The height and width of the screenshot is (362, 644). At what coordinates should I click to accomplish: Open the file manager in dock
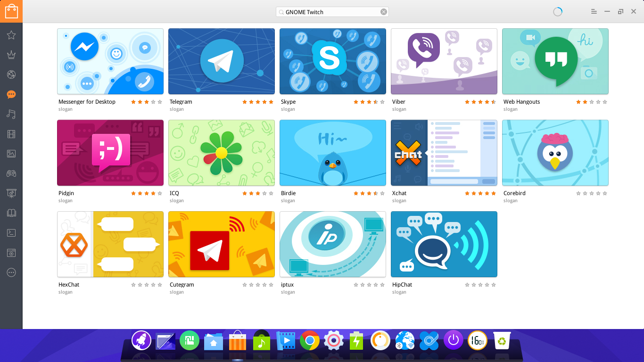pyautogui.click(x=214, y=341)
